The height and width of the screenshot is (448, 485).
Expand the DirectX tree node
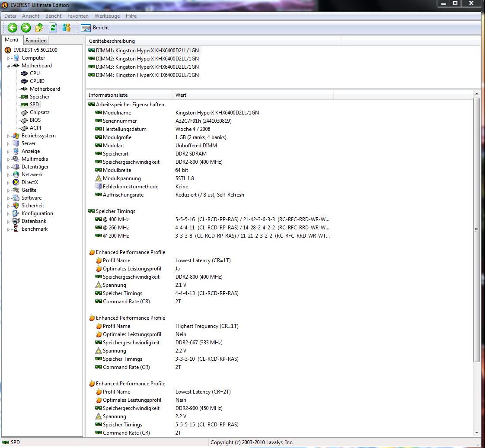pos(8,182)
